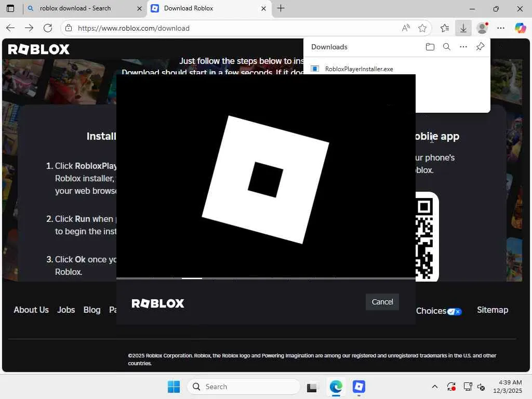
Task: Click the large Roblox logo in installer
Action: (x=265, y=179)
